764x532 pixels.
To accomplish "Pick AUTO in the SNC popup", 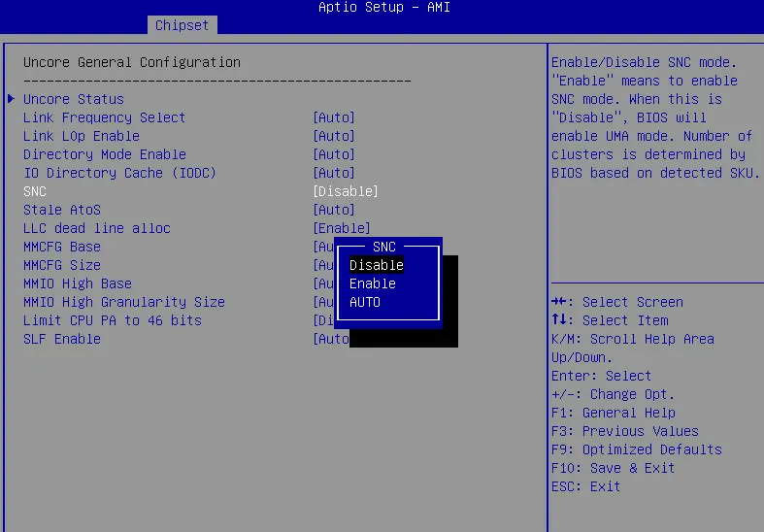I will pyautogui.click(x=365, y=302).
